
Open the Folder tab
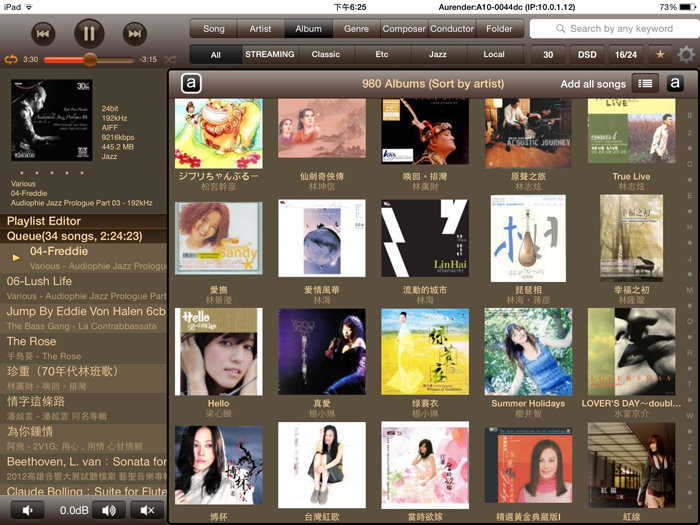click(499, 29)
